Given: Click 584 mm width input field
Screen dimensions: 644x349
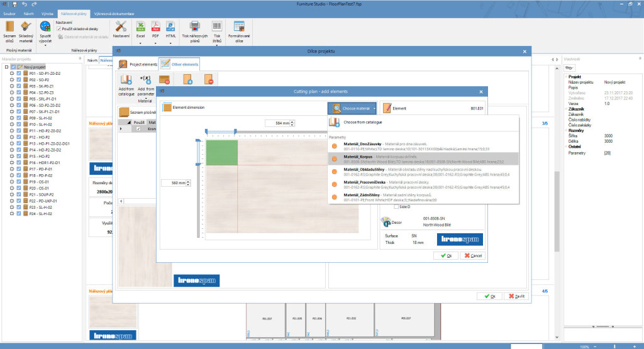Looking at the screenshot, I should 280,123.
